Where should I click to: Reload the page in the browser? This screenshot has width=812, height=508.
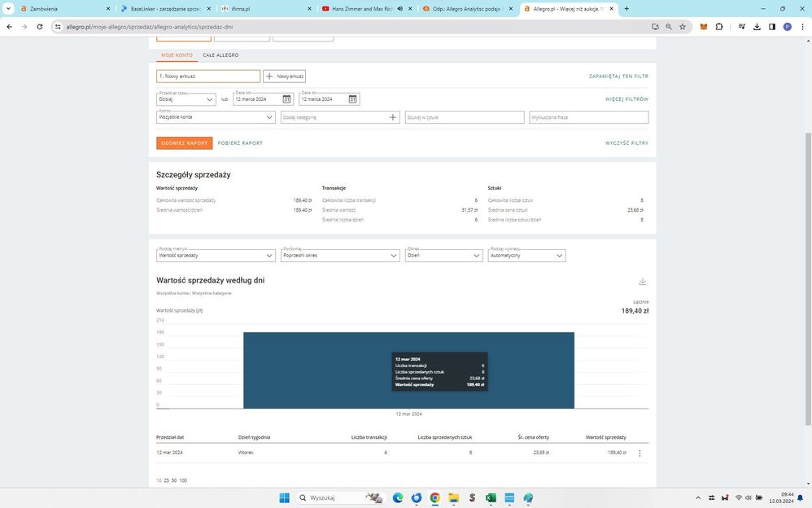pos(39,26)
